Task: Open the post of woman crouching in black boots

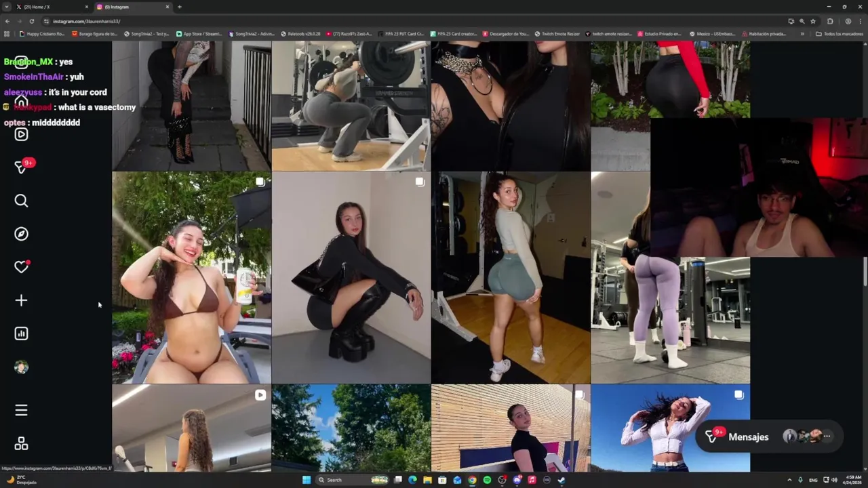Action: point(351,278)
